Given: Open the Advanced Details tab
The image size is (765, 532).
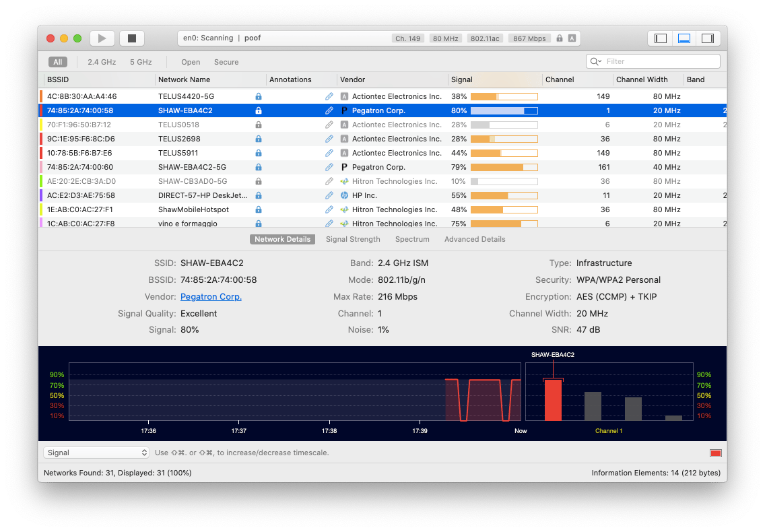Looking at the screenshot, I should click(475, 239).
